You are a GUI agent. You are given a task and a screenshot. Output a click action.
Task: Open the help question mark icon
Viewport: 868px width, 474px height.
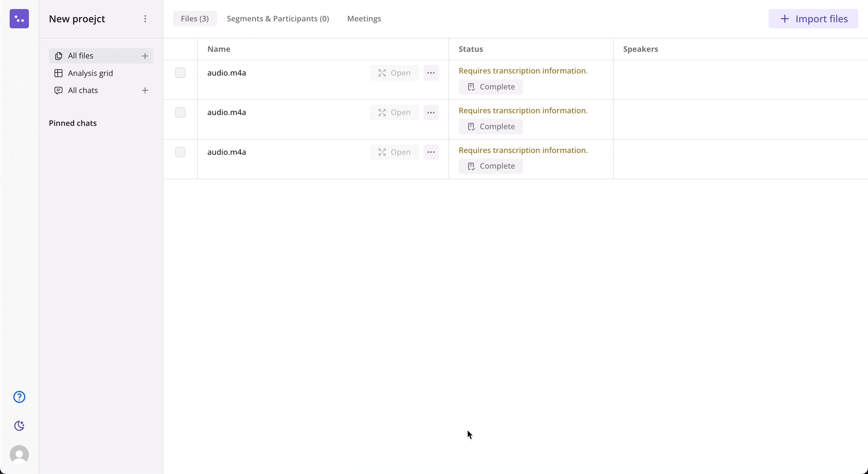pos(19,397)
